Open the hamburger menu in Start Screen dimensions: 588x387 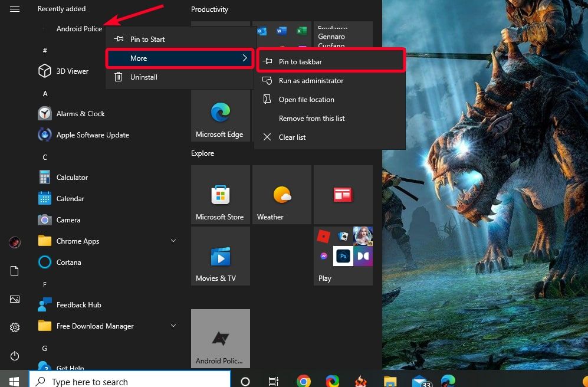pyautogui.click(x=15, y=9)
